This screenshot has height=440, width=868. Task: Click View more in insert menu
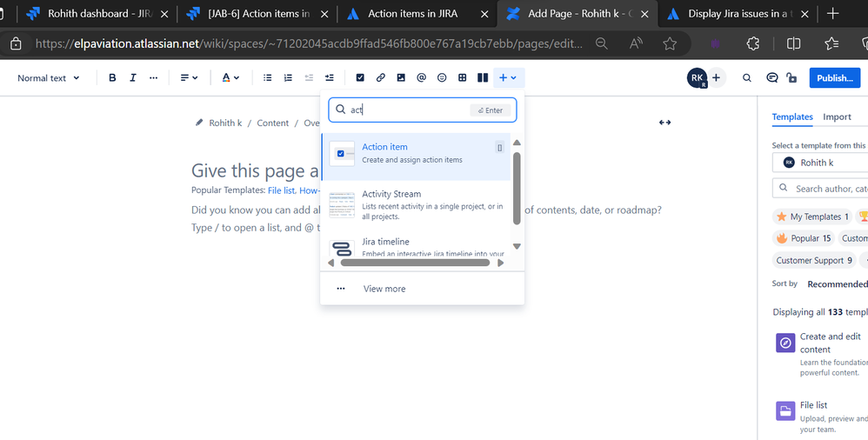coord(423,289)
